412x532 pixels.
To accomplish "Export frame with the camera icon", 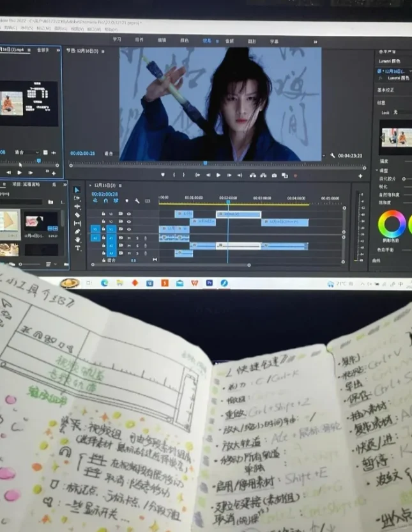I will [274, 175].
